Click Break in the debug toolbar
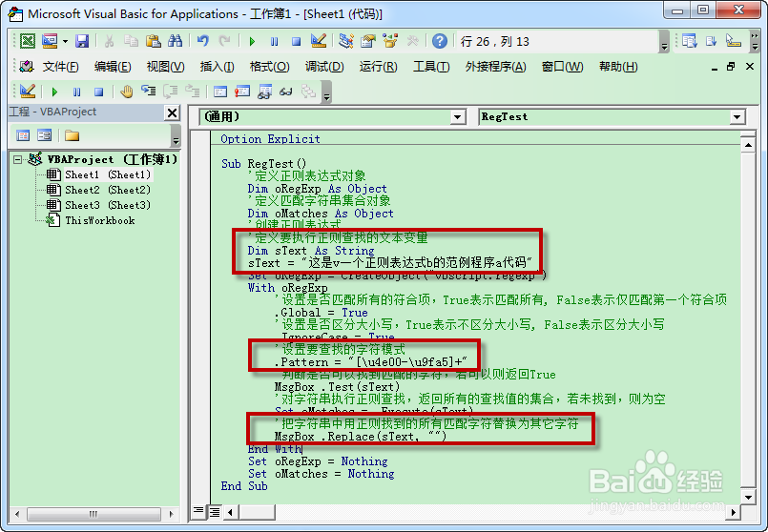This screenshot has height=532, width=768. (x=77, y=92)
